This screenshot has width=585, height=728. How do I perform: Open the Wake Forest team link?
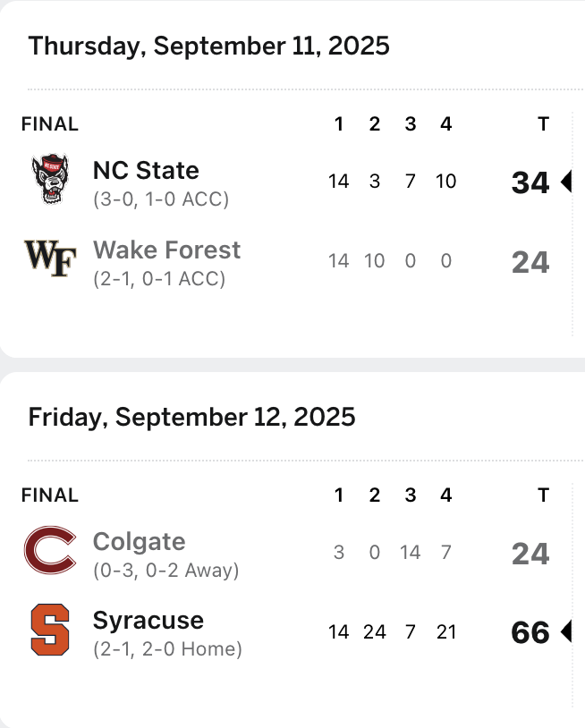(x=166, y=250)
